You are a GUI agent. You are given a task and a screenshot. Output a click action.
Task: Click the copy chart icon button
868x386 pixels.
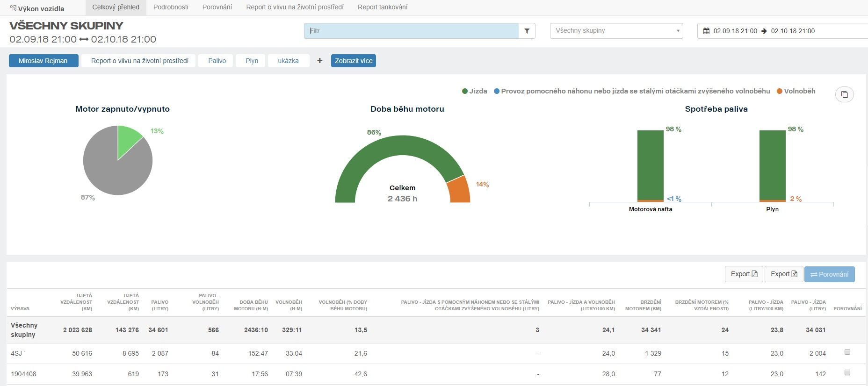pyautogui.click(x=844, y=94)
